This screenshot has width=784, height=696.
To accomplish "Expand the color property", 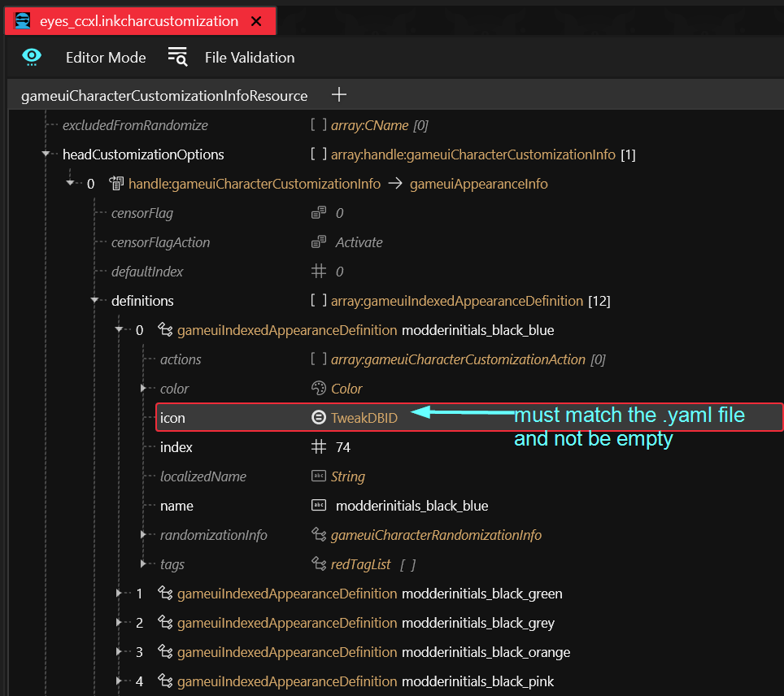I will [144, 389].
